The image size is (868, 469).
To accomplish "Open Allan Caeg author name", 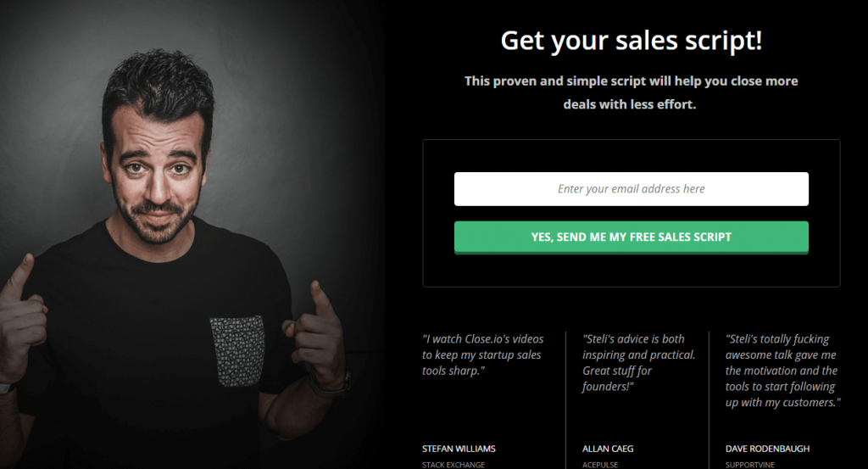I will click(608, 448).
